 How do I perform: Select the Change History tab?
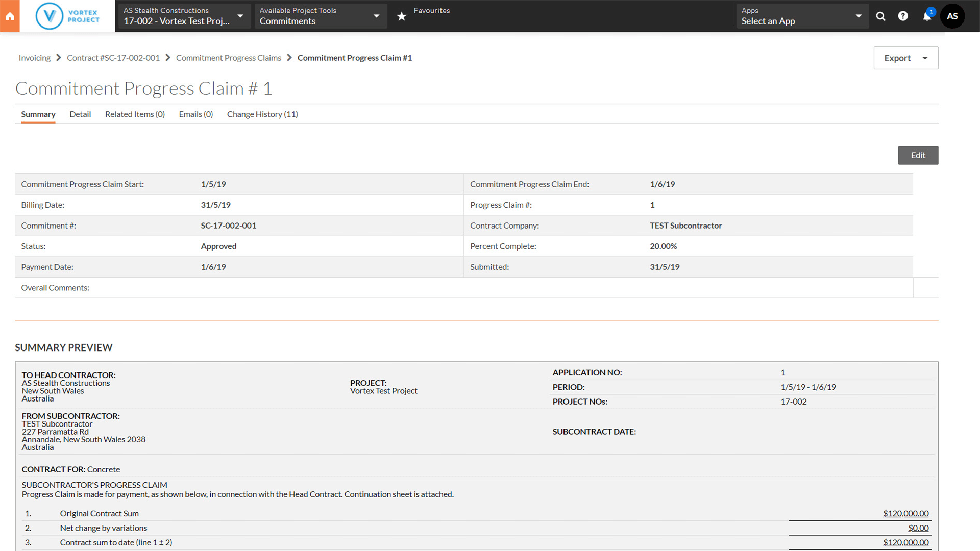pyautogui.click(x=262, y=114)
